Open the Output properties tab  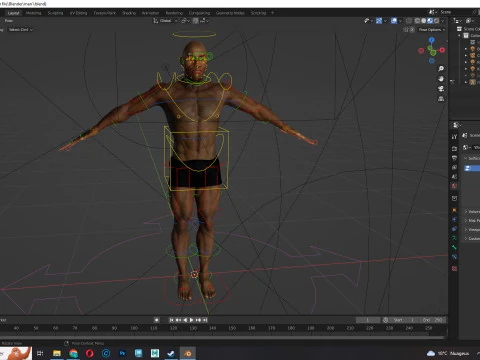[x=454, y=158]
